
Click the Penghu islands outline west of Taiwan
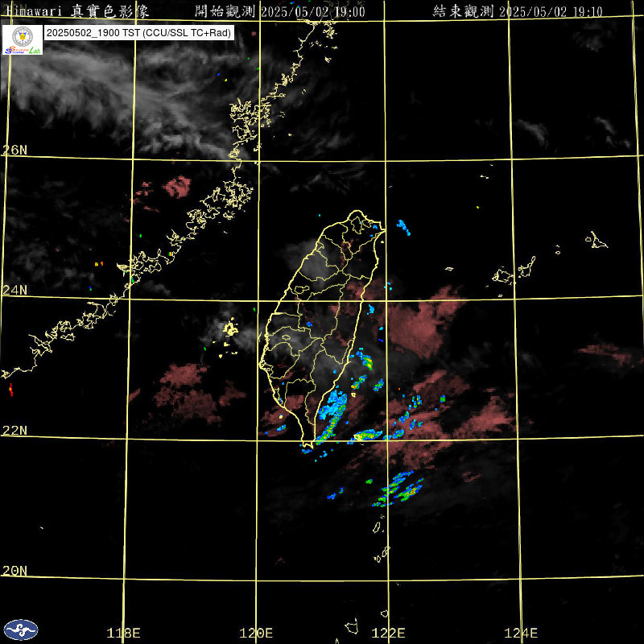tap(230, 328)
